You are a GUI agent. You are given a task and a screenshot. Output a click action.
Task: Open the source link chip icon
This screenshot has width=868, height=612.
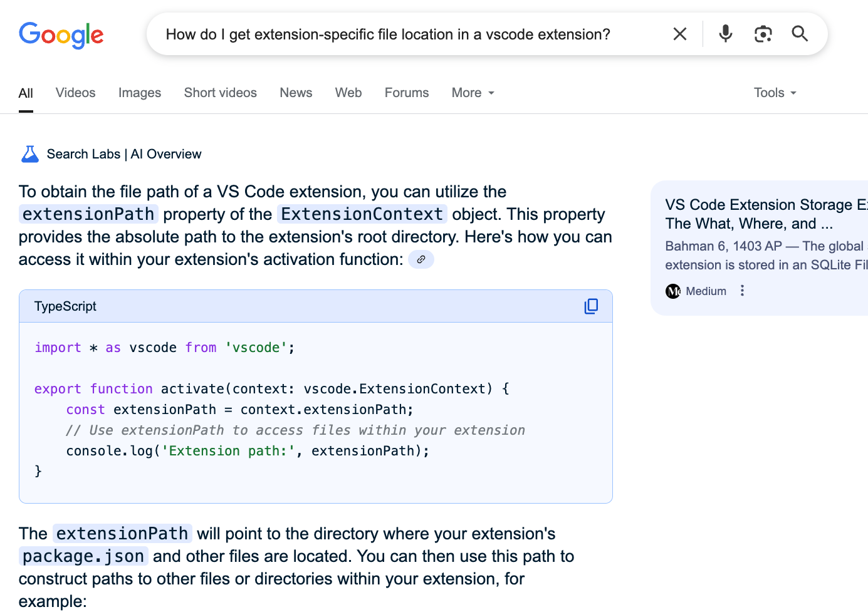pos(421,259)
